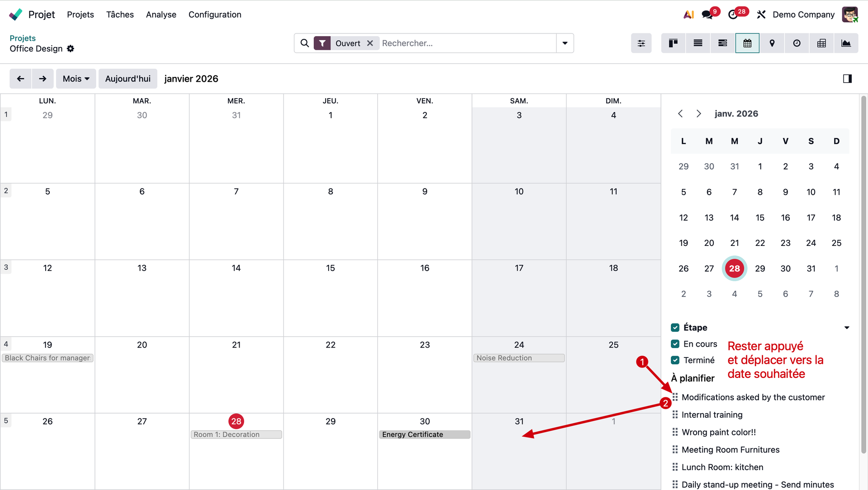868x490 pixels.
Task: Follow the Projets breadcrumb link
Action: point(23,38)
